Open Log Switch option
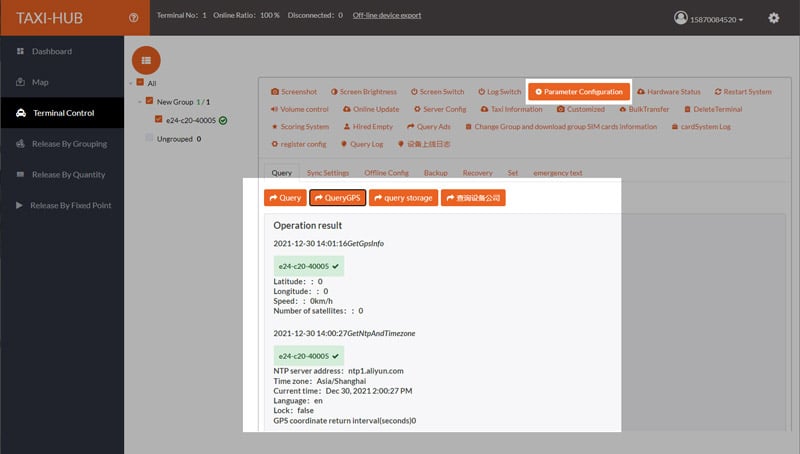The width and height of the screenshot is (800, 454). (499, 92)
